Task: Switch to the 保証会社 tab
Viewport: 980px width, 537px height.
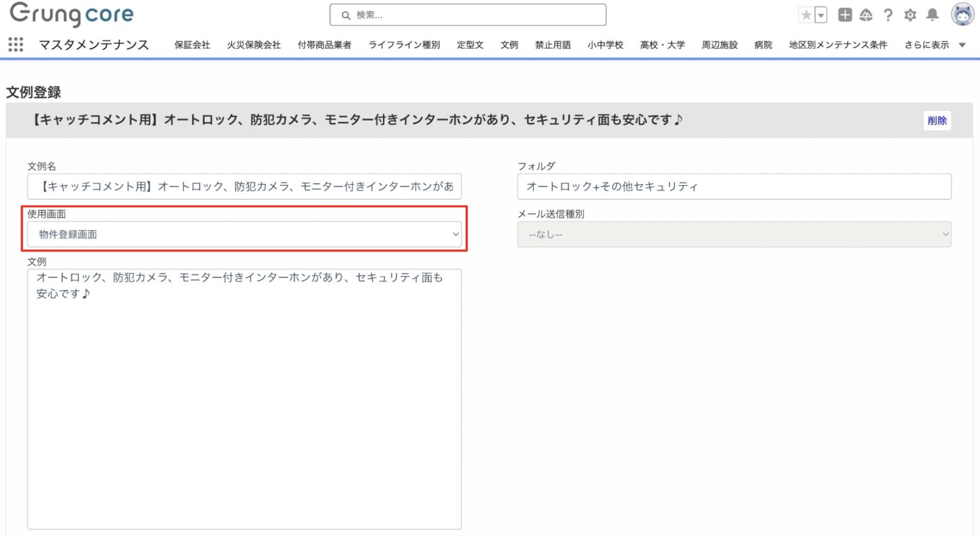Action: (x=192, y=45)
